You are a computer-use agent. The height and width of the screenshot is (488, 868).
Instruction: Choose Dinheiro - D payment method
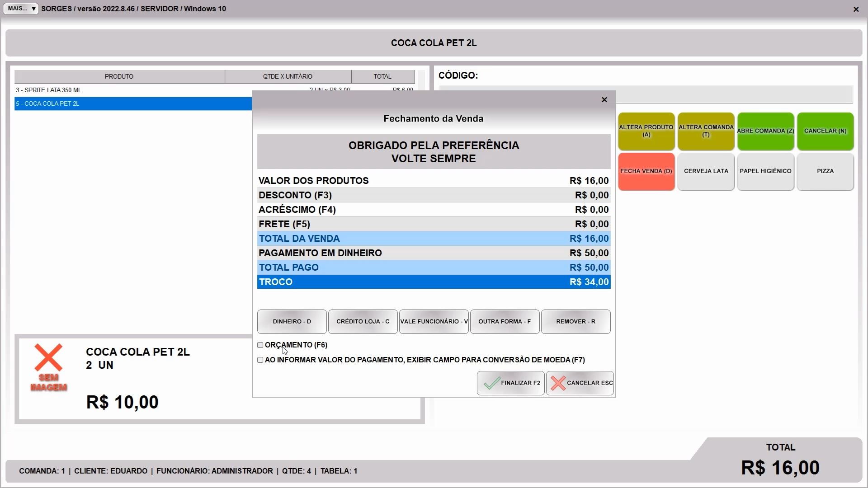(292, 322)
